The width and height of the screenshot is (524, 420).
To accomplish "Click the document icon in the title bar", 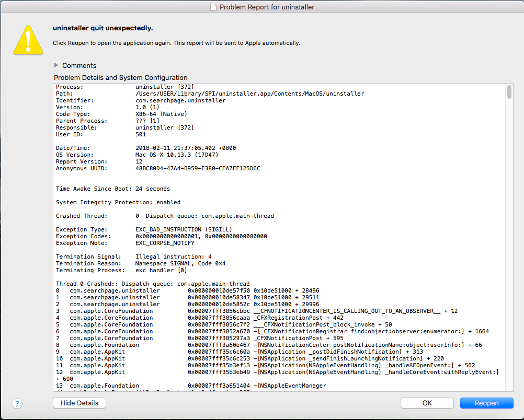I will tap(213, 7).
